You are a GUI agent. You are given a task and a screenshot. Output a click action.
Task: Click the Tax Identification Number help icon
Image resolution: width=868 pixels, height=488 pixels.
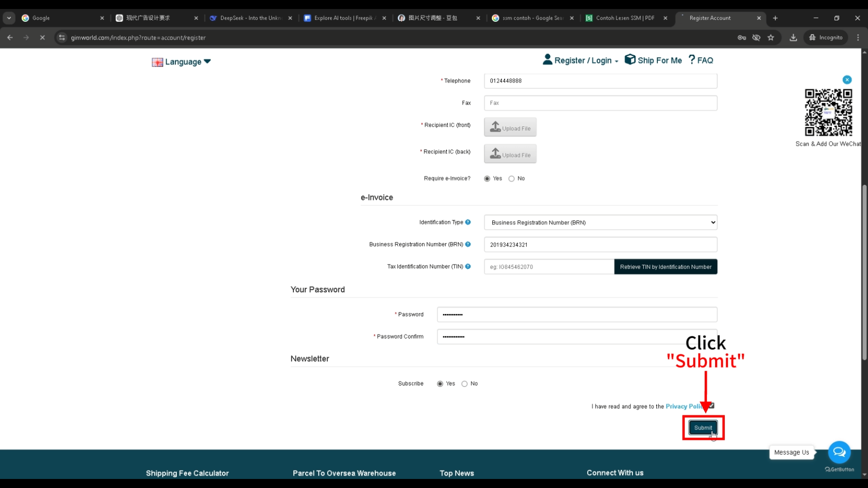[x=468, y=267]
